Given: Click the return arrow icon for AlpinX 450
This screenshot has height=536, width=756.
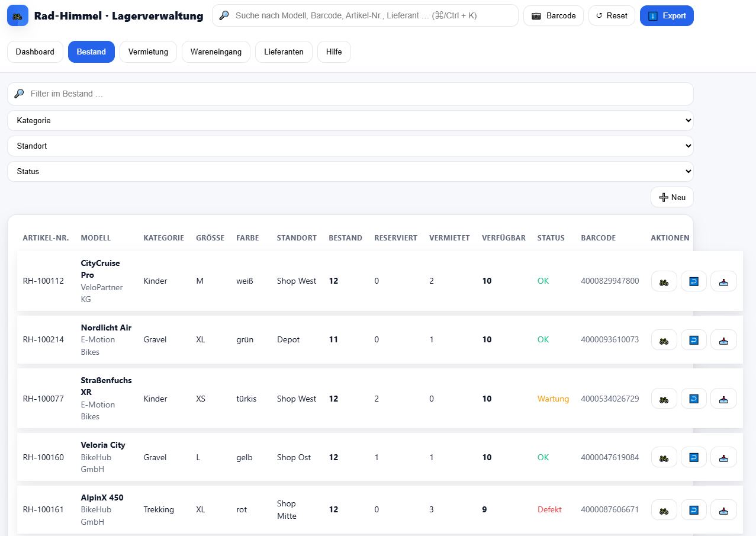Looking at the screenshot, I should pos(693,510).
